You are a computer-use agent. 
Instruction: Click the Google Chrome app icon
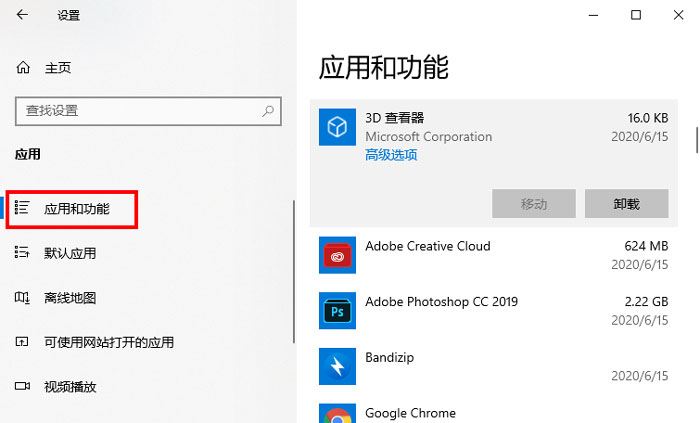(337, 414)
